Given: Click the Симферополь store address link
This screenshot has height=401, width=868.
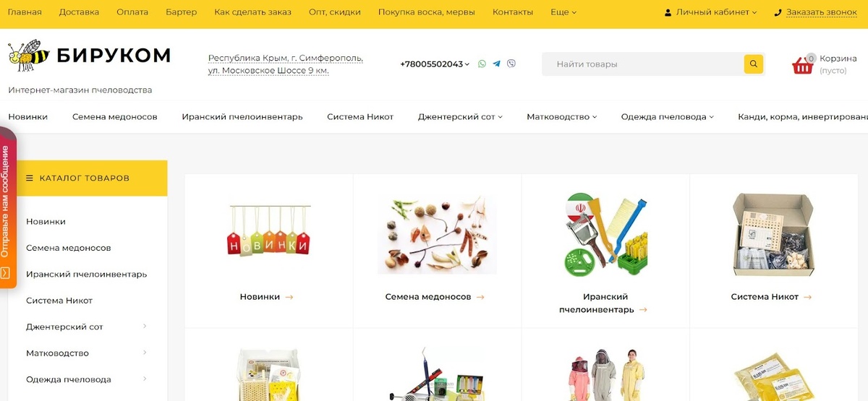Looking at the screenshot, I should [286, 64].
